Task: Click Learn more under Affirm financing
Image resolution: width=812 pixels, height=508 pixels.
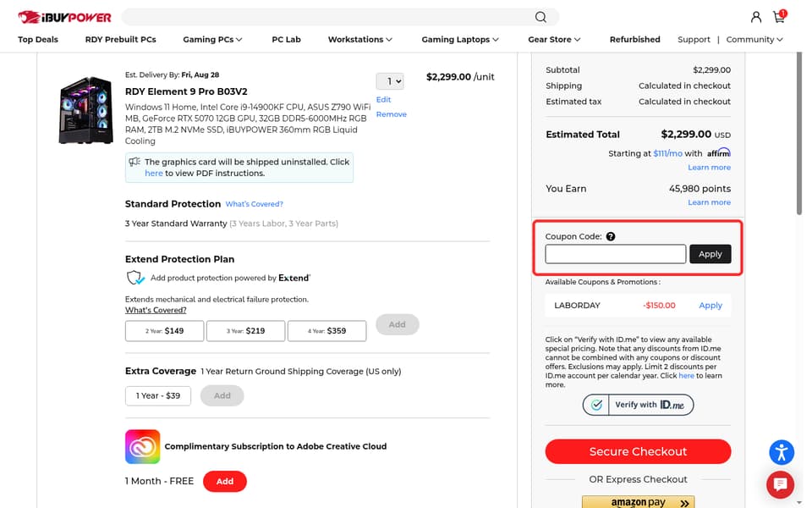Action: [x=709, y=168]
